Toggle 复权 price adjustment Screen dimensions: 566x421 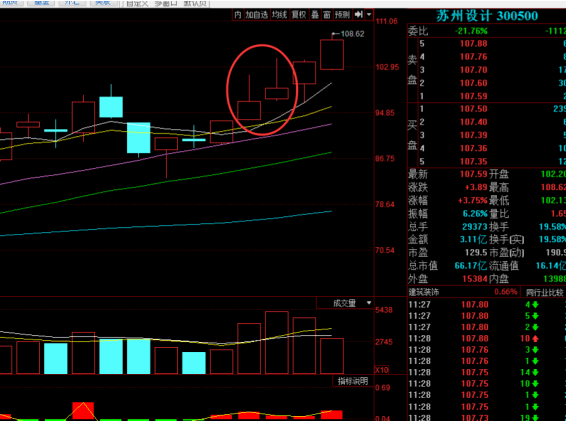(x=299, y=15)
